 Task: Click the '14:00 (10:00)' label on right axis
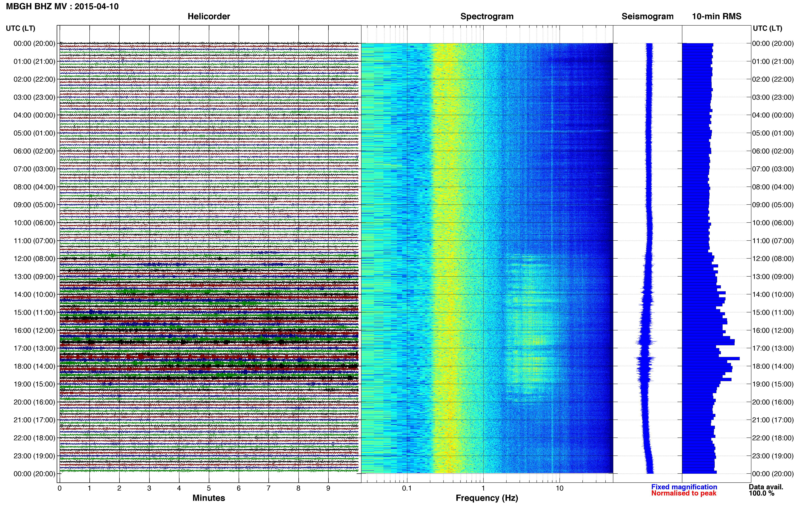point(773,295)
